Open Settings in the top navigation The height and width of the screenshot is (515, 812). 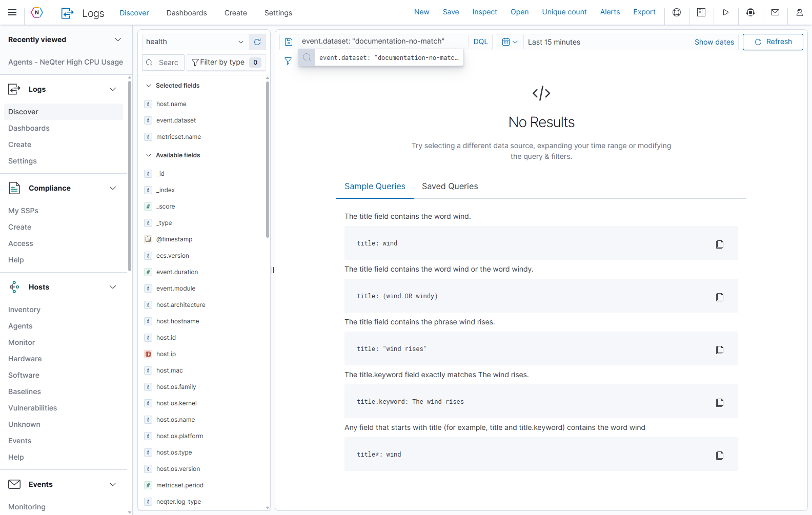(x=278, y=13)
